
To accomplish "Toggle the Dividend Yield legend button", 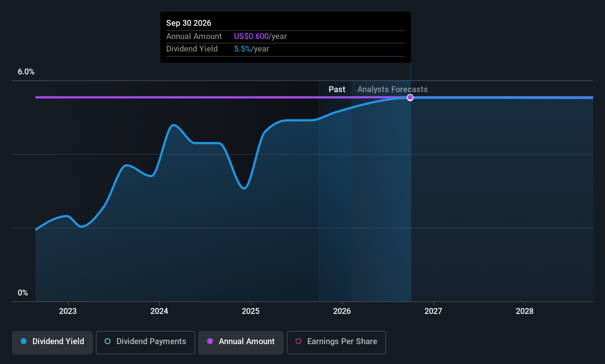I will (52, 342).
